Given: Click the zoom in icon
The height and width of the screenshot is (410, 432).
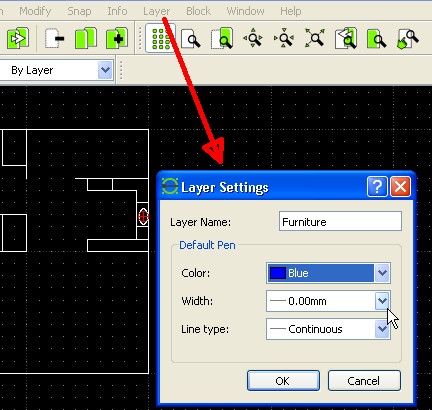Looking at the screenshot, I should pyautogui.click(x=253, y=38).
